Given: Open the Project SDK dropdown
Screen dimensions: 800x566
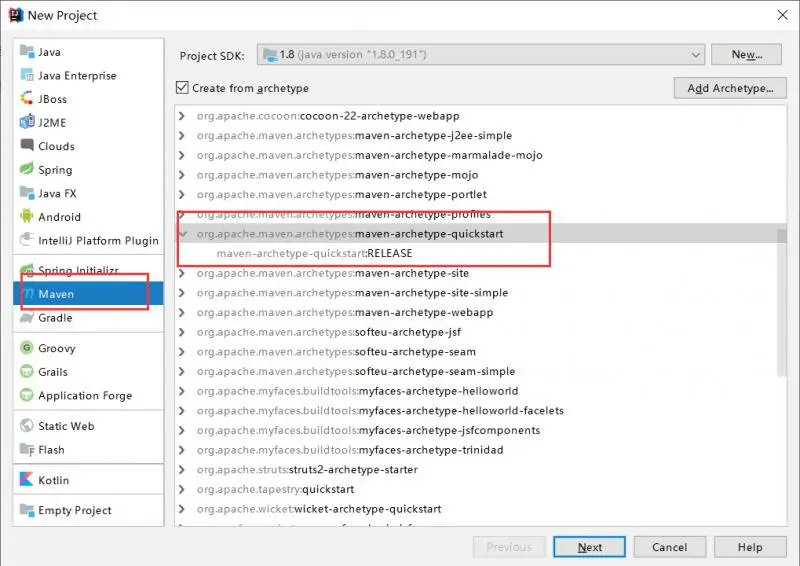Looking at the screenshot, I should point(481,55).
